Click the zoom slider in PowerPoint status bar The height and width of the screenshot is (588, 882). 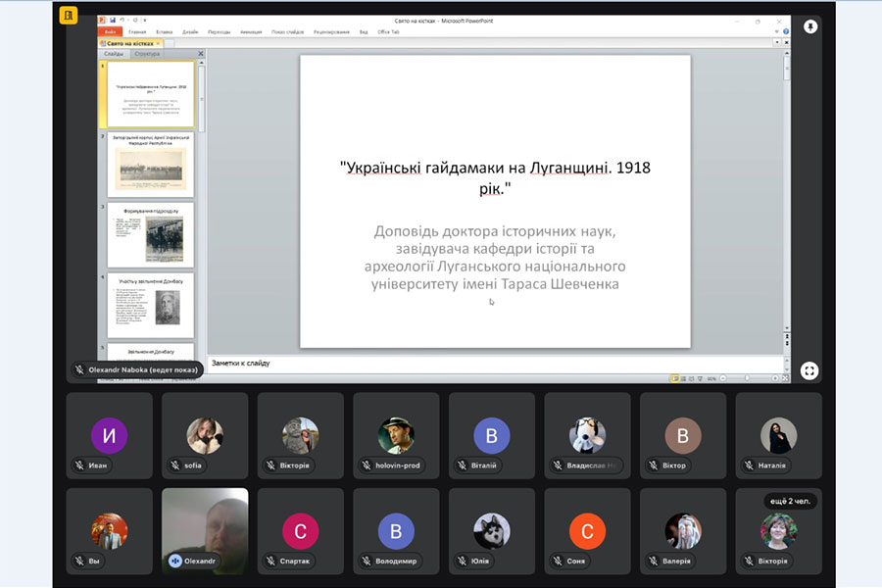[x=747, y=378]
